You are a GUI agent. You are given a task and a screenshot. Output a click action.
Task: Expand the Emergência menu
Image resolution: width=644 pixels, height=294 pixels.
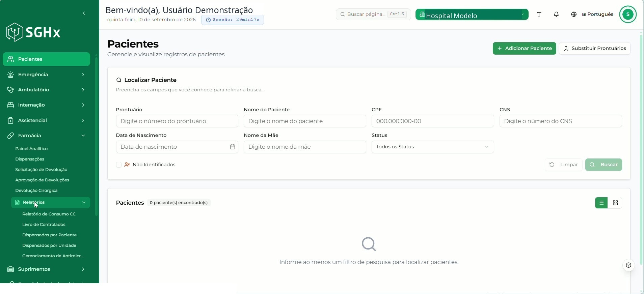click(x=46, y=75)
